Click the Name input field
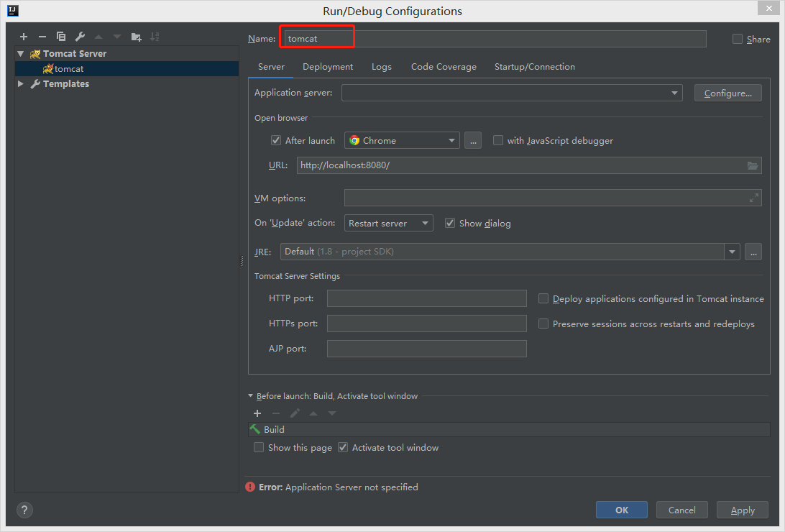The image size is (785, 532). click(x=495, y=39)
